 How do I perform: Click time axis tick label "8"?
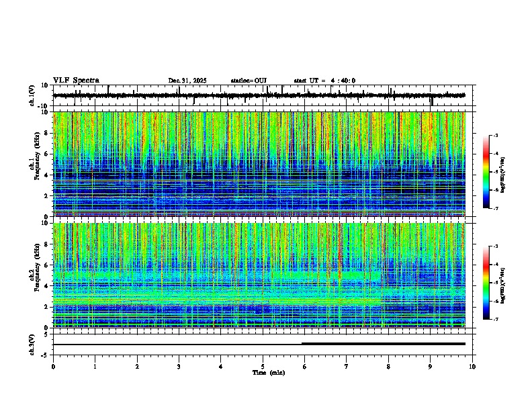pos(388,367)
